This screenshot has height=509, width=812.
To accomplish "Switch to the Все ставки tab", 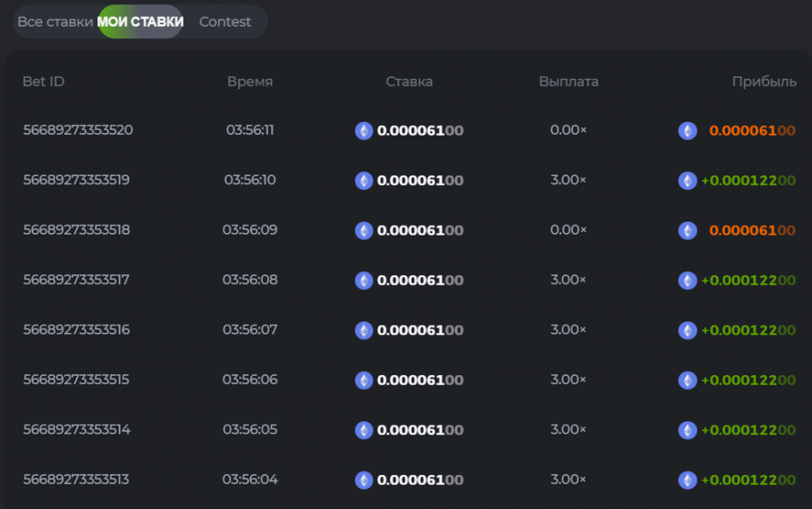I will click(x=54, y=22).
